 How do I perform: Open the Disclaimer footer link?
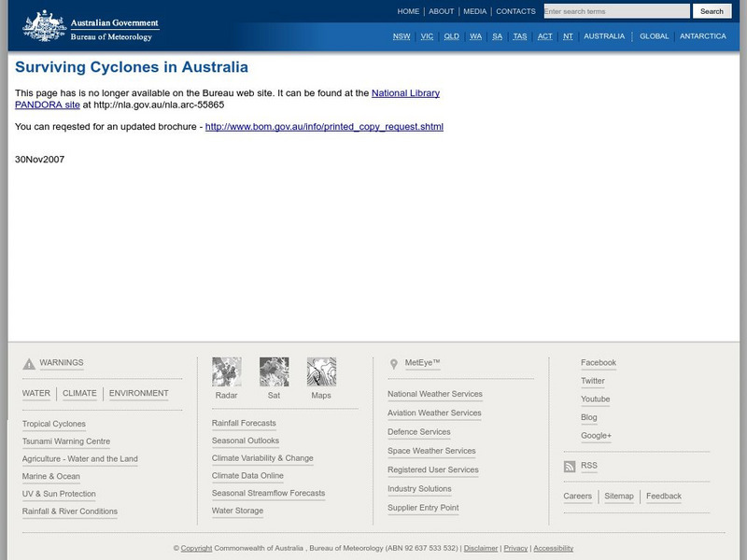click(481, 549)
